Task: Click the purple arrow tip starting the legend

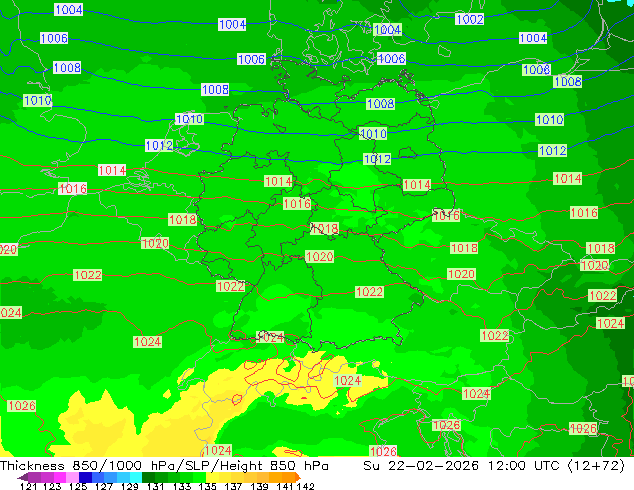Action: point(22,477)
